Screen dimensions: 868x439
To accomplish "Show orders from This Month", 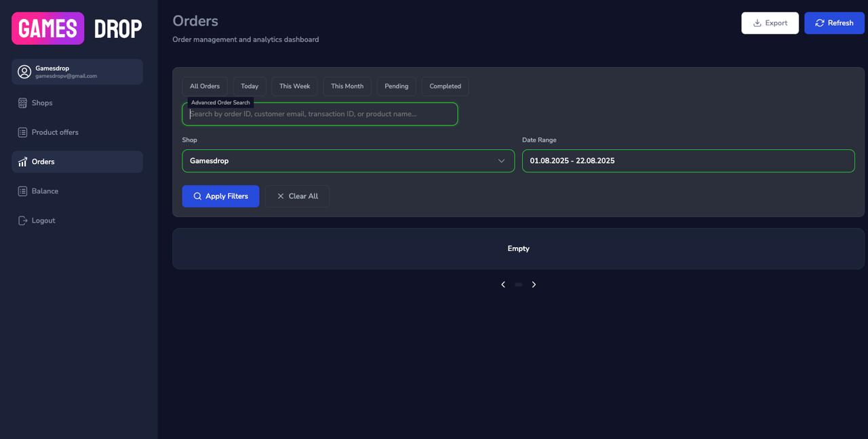I will pyautogui.click(x=347, y=86).
